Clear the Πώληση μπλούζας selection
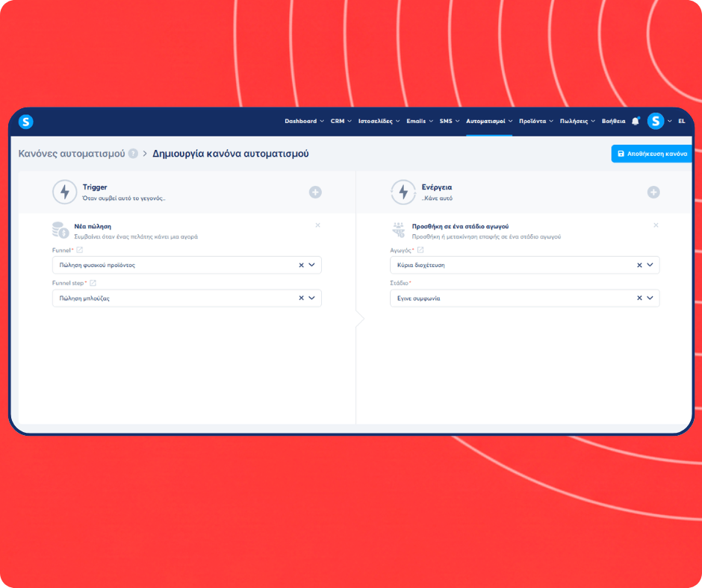Image resolution: width=702 pixels, height=588 pixels. 301,298
